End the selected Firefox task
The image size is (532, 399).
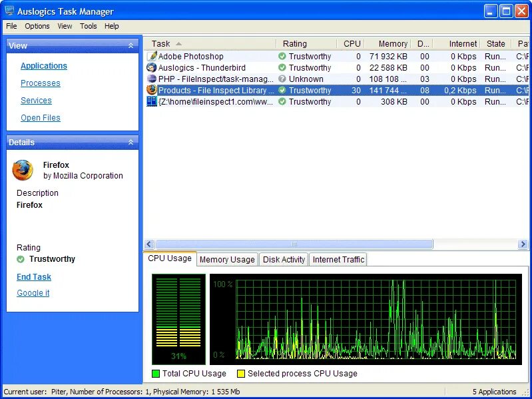(34, 277)
